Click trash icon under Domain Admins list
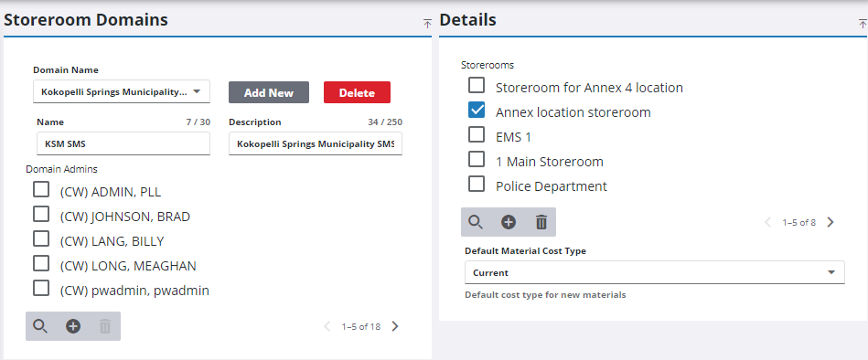Viewport: 868px width, 360px height. (105, 326)
